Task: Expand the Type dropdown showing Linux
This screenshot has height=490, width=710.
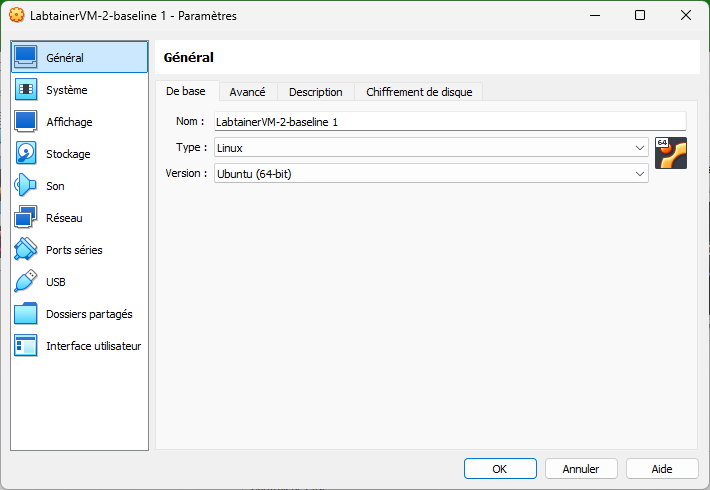Action: [x=431, y=148]
